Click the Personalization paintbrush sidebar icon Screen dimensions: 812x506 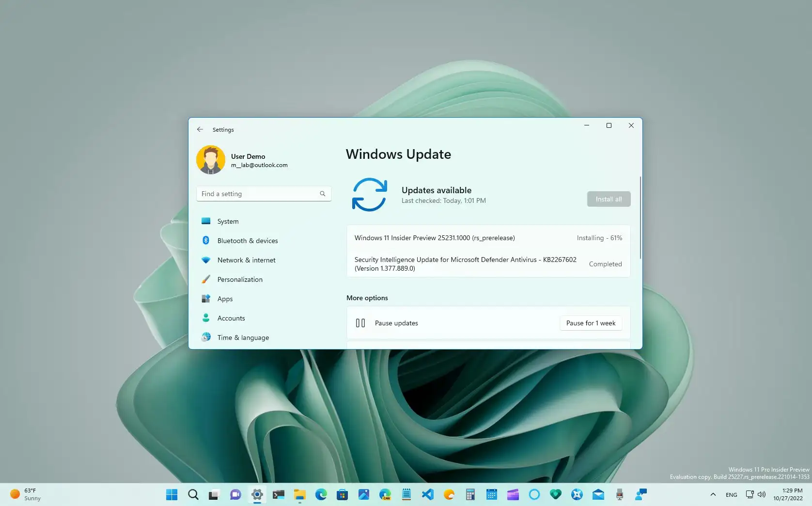(206, 279)
